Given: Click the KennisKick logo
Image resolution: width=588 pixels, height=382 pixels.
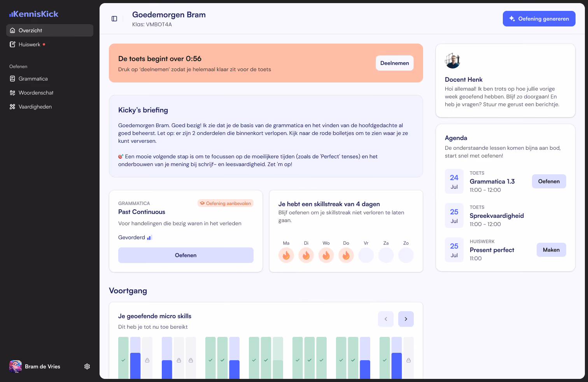Looking at the screenshot, I should pos(34,14).
